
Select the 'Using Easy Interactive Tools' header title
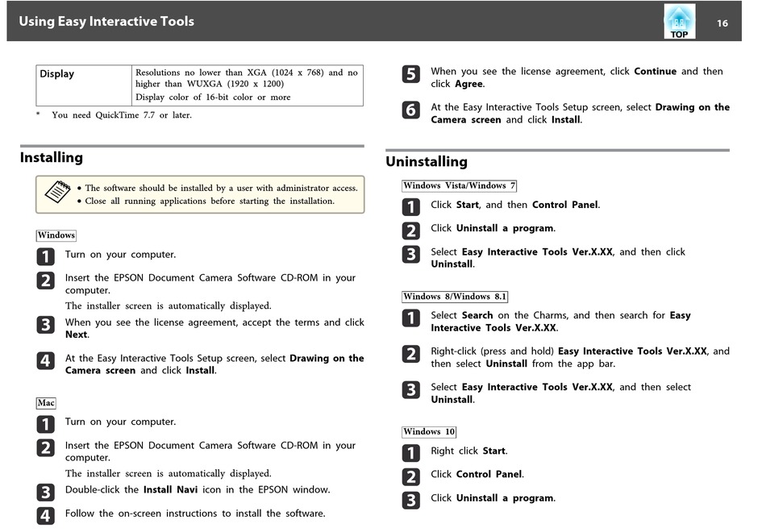(106, 22)
